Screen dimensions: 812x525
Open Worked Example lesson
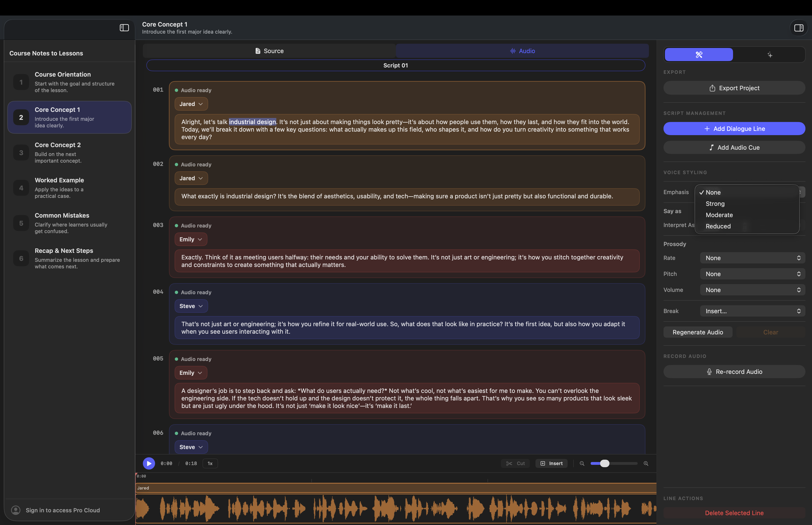coord(70,188)
